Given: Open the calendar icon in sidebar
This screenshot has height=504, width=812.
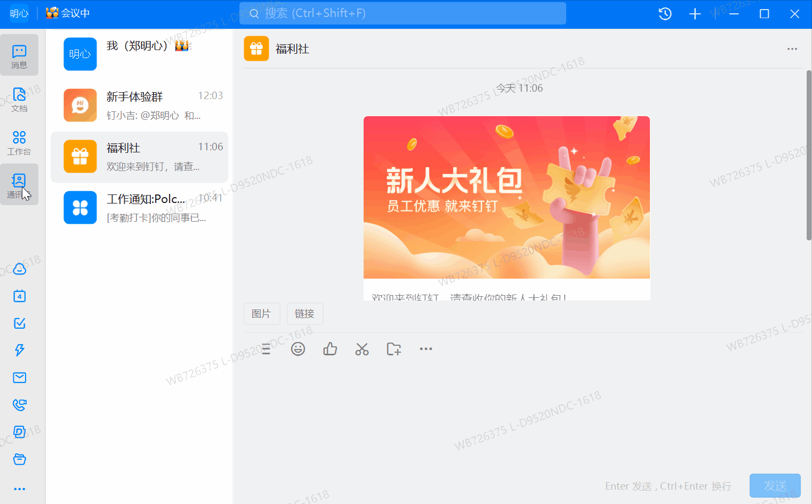Looking at the screenshot, I should 20,296.
